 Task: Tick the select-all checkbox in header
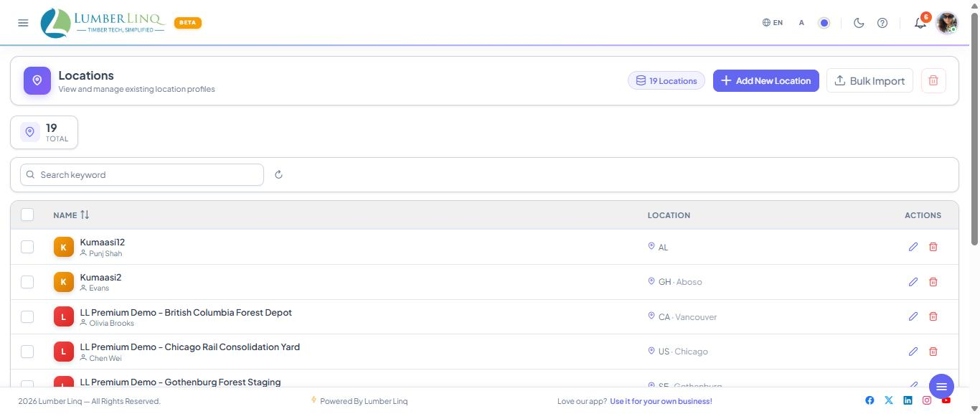click(x=27, y=215)
